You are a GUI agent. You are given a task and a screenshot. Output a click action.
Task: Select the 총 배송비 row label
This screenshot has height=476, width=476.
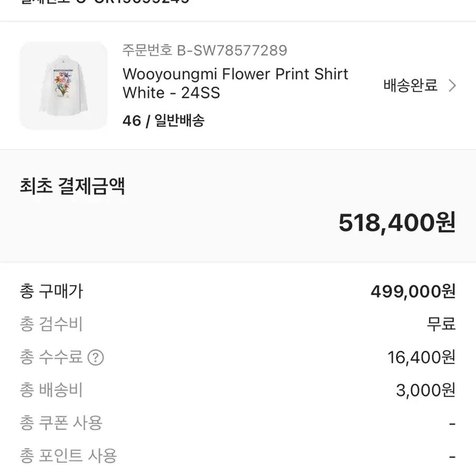click(51, 390)
